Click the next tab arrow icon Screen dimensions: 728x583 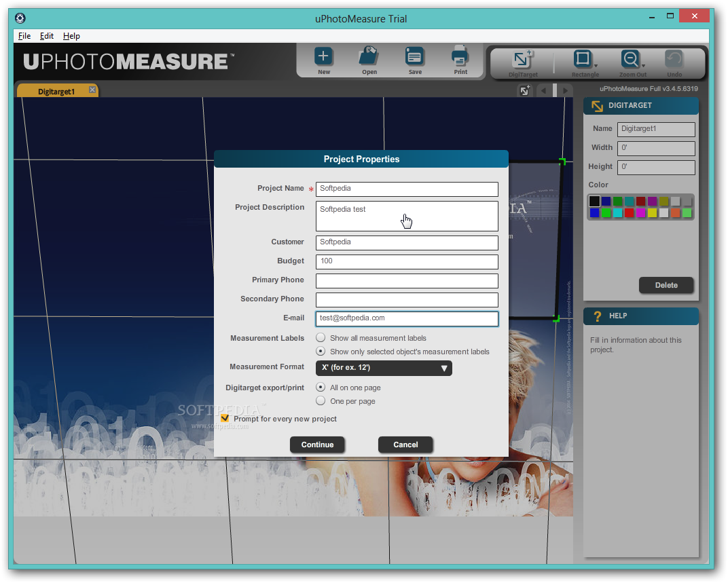point(565,90)
